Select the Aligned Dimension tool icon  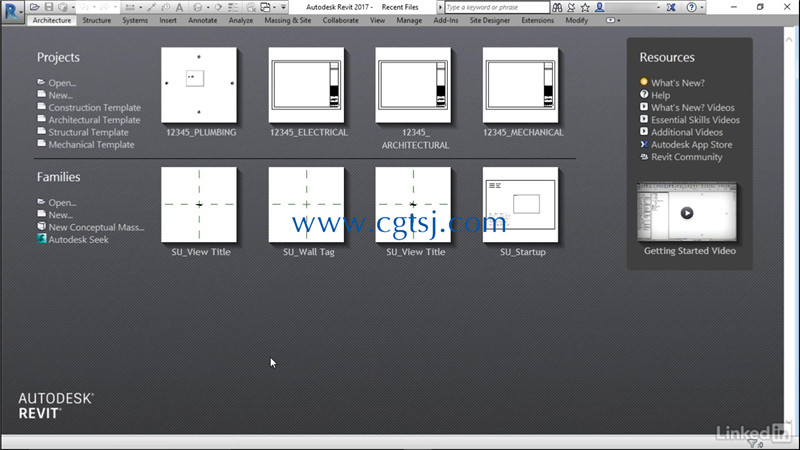[x=151, y=7]
